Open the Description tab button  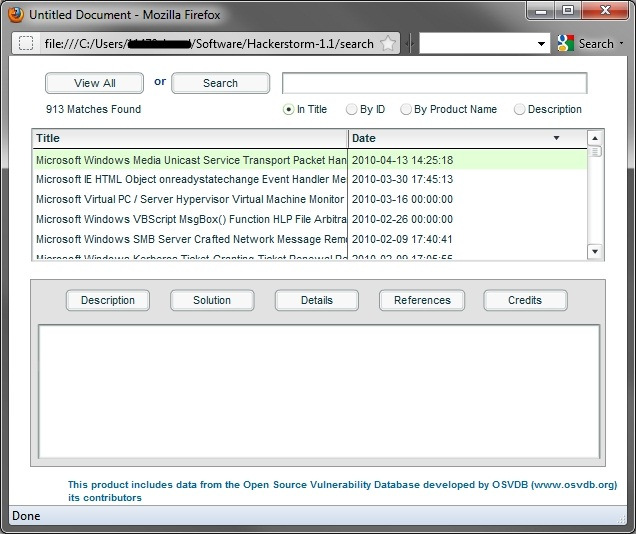[x=108, y=300]
